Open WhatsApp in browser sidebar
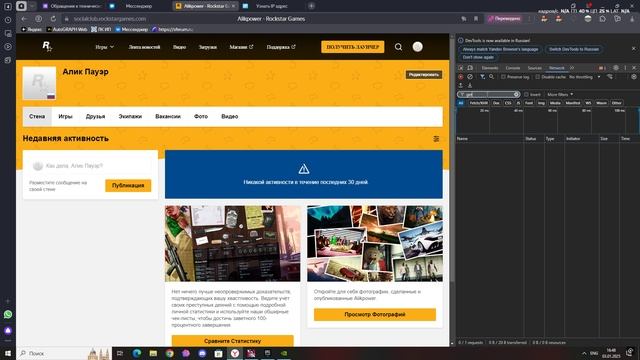 coord(8,314)
